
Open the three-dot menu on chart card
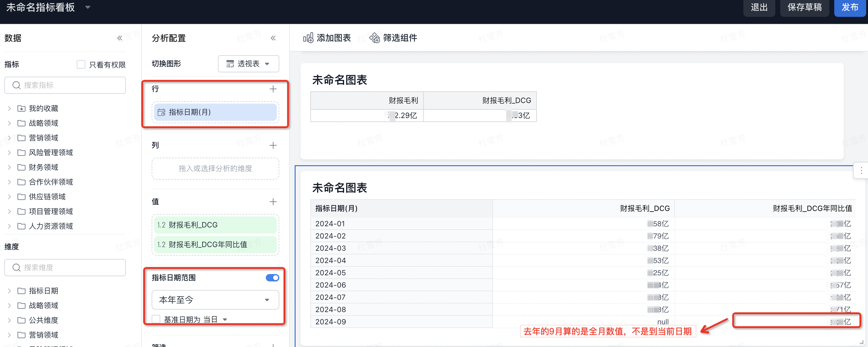coord(861,171)
